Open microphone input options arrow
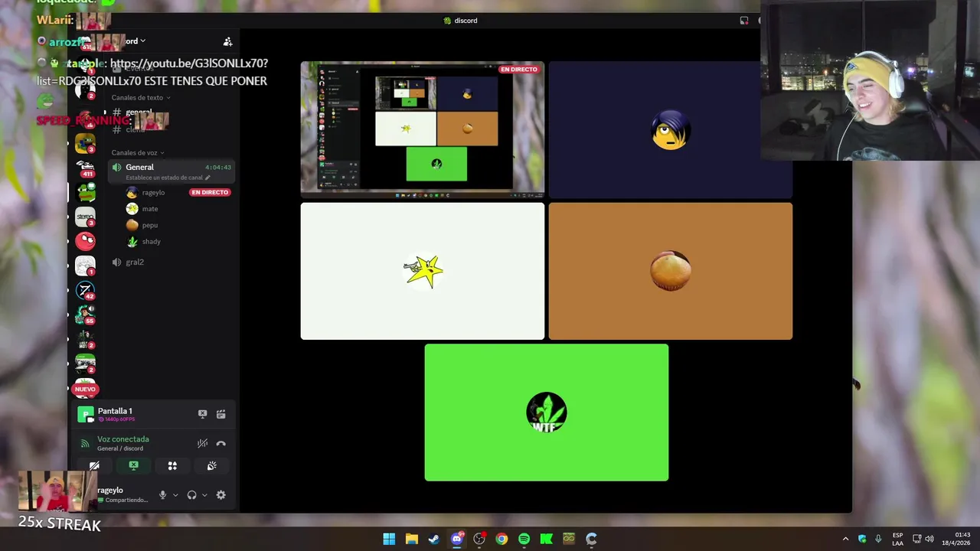Screen dimensions: 980x551 click(x=175, y=495)
